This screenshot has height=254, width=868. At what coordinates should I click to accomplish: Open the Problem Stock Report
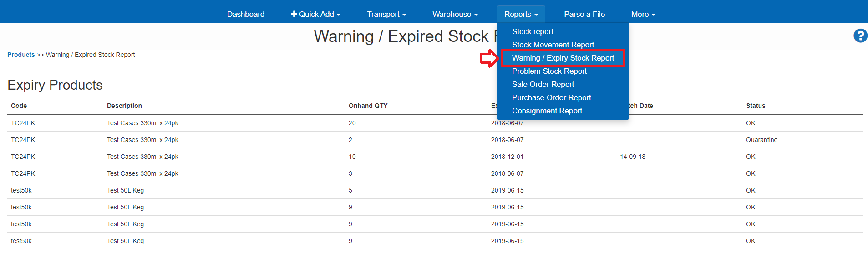(549, 71)
